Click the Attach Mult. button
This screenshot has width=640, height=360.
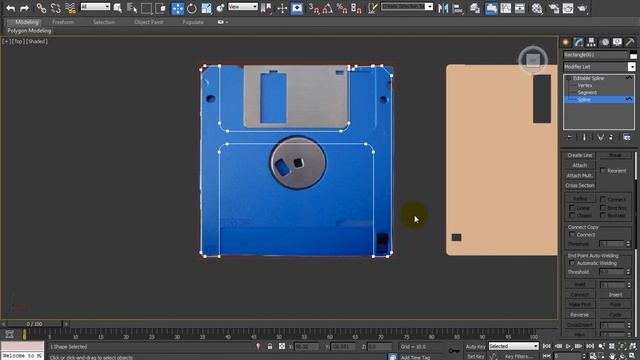580,176
